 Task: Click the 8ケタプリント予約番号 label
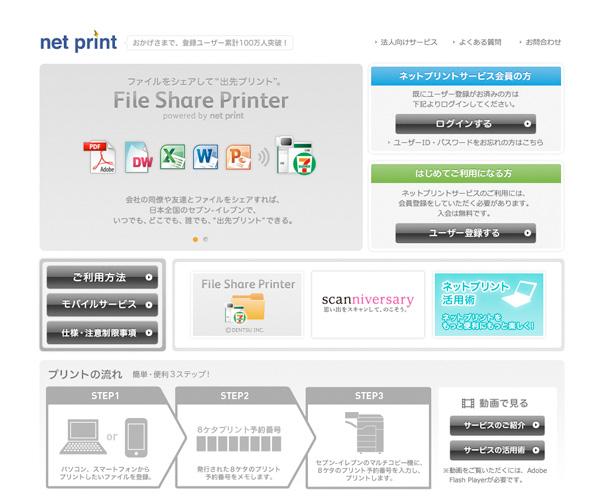(239, 430)
